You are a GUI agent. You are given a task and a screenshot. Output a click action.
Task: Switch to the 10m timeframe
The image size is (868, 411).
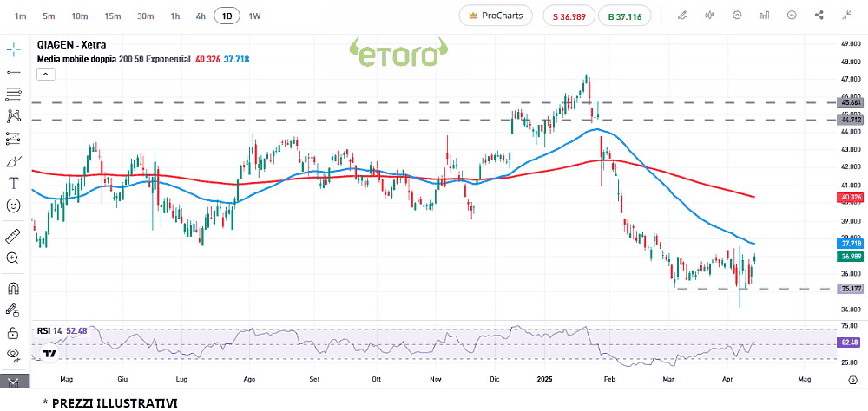80,16
